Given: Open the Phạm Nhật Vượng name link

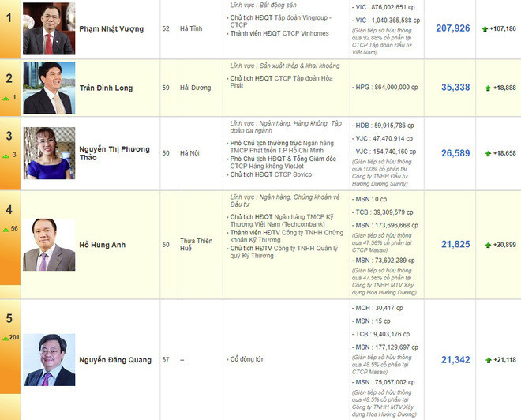Looking at the screenshot, I should coord(111,28).
